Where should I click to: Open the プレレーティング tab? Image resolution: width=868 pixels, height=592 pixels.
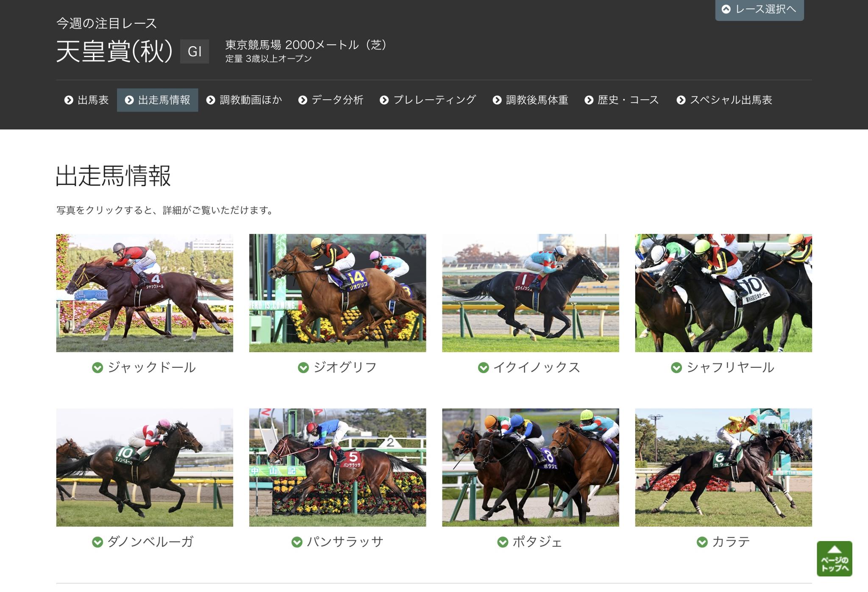pos(428,100)
